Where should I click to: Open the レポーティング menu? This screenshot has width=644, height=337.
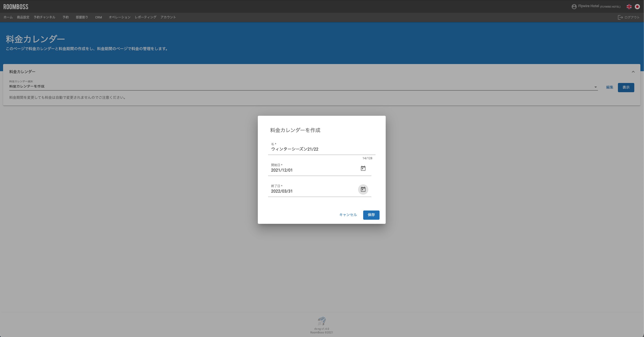[145, 17]
